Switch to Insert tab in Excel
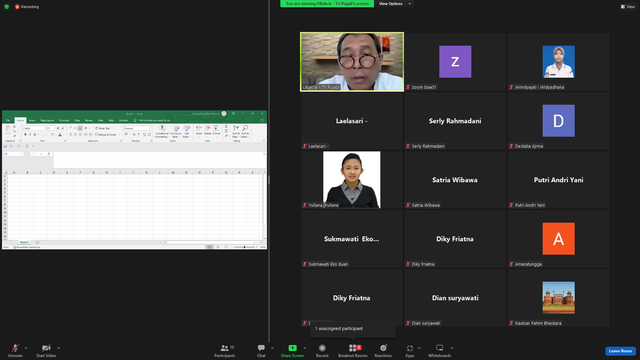 click(x=32, y=120)
